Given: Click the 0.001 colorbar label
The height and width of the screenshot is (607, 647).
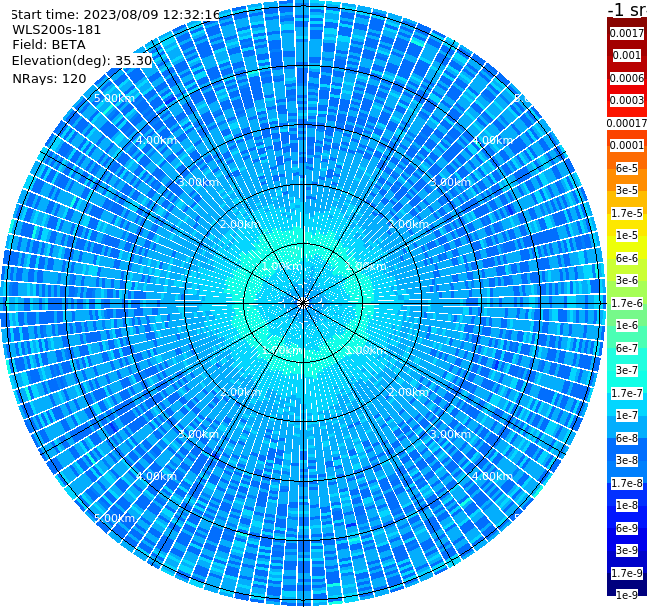Looking at the screenshot, I should 627,55.
